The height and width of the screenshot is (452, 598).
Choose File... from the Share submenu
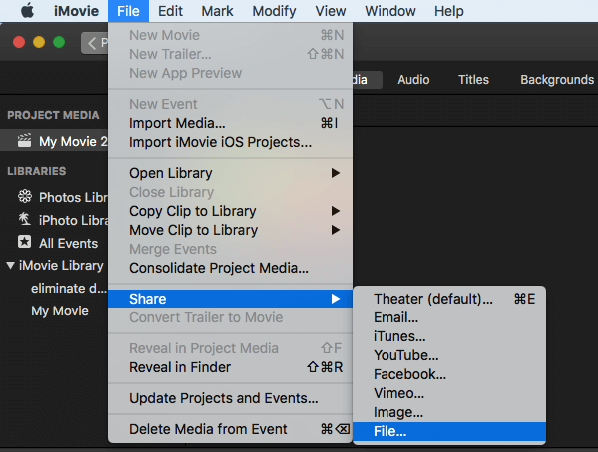(449, 431)
